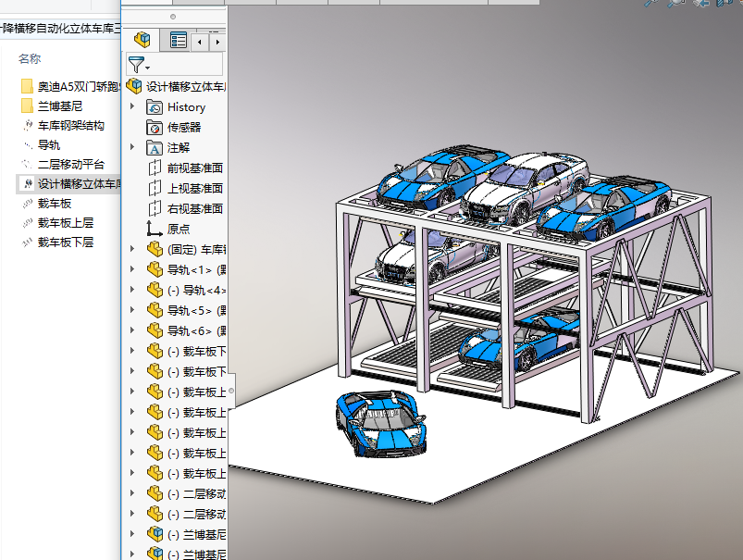Expand the 注解 annotations folder

coord(132,147)
